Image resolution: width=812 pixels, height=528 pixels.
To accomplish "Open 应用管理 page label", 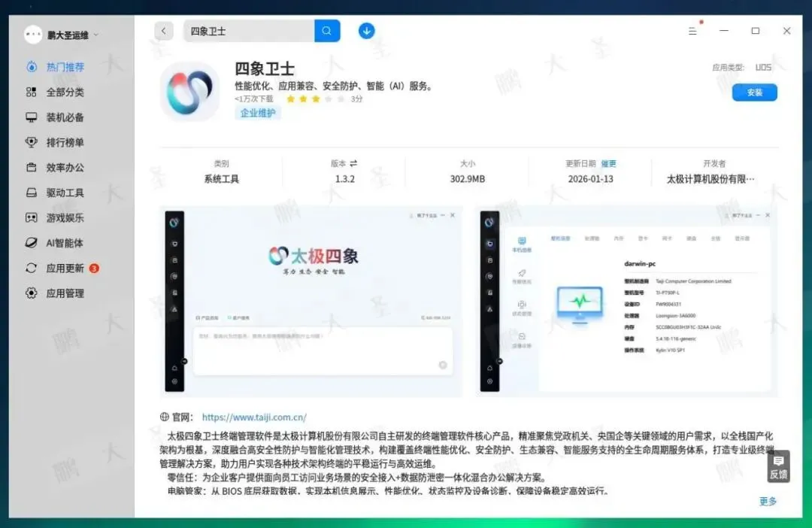I will 65,293.
